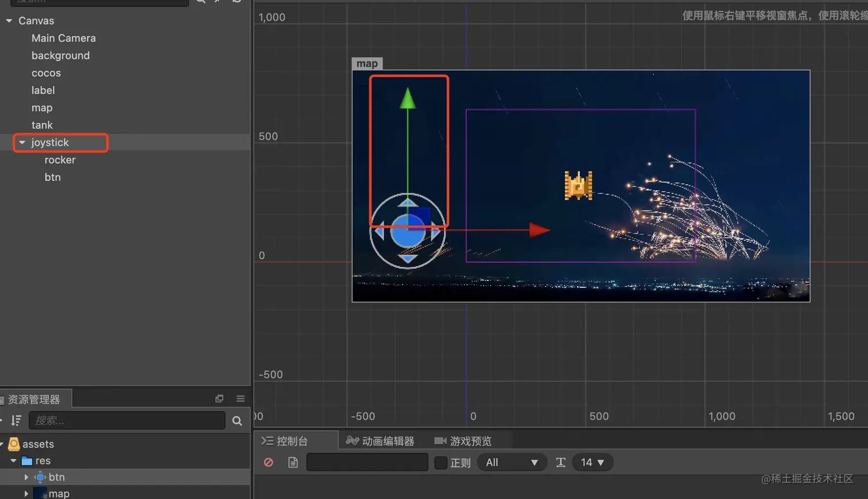Image resolution: width=868 pixels, height=499 pixels.
Task: Collapse the Canvas node in hierarchy
Action: tap(9, 21)
